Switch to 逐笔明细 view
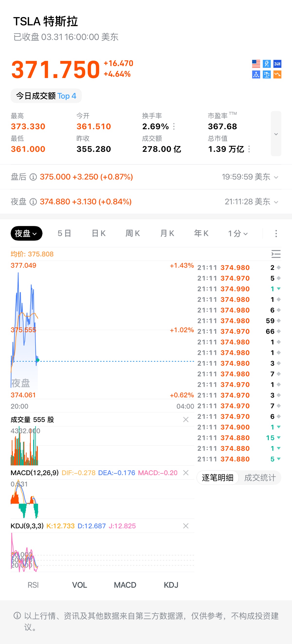This screenshot has width=292, height=644. click(x=218, y=478)
